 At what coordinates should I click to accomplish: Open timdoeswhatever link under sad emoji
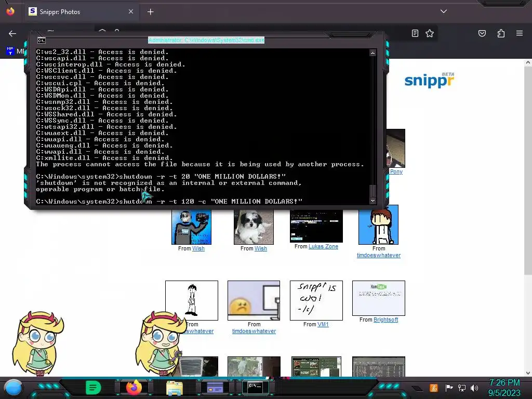coord(254,331)
